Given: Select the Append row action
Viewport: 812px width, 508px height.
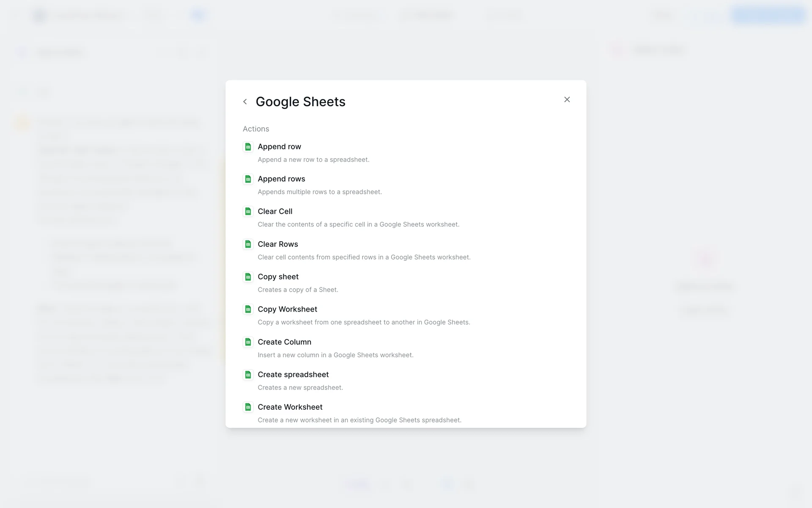Looking at the screenshot, I should [279, 146].
